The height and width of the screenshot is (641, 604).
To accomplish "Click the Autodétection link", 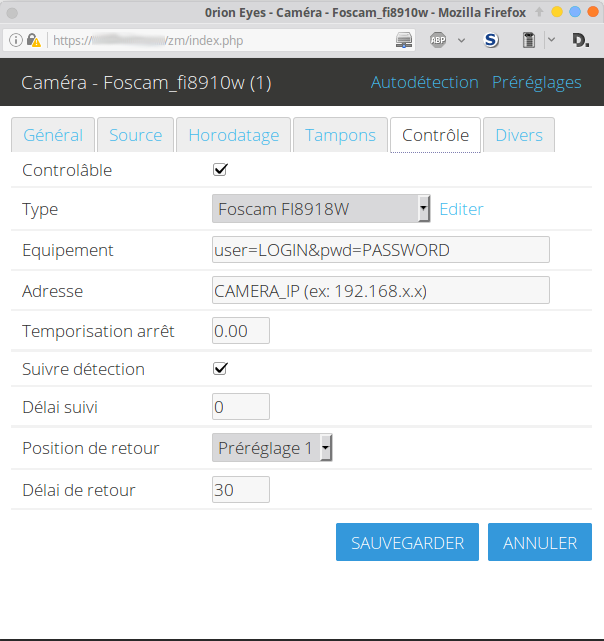I will (x=424, y=82).
